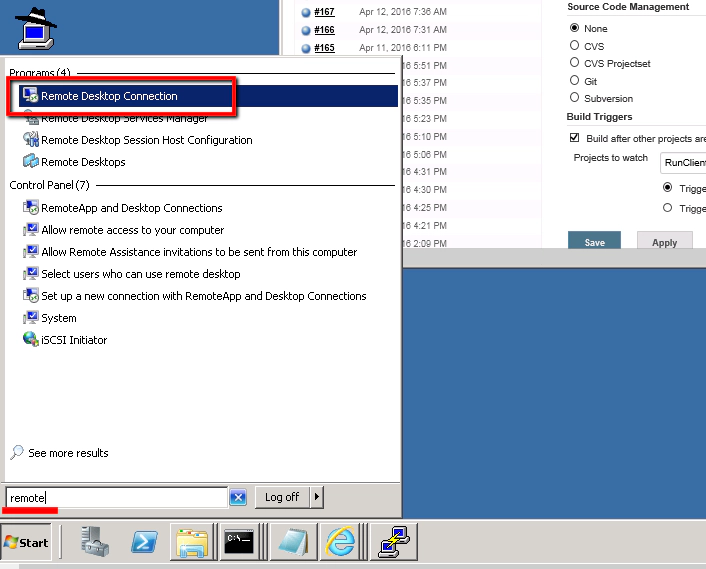Screen dimensions: 706x569
Task: Select CVS radio button
Action: point(575,45)
